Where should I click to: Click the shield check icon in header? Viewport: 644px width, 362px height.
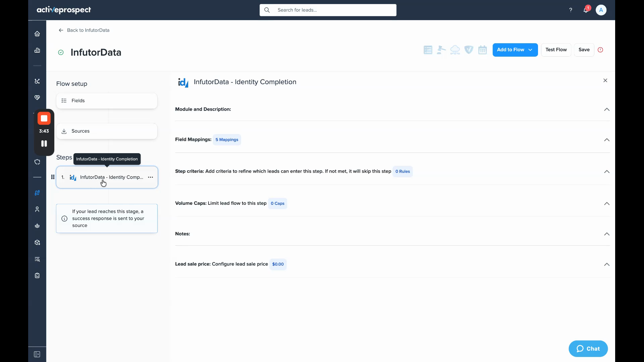(x=469, y=50)
